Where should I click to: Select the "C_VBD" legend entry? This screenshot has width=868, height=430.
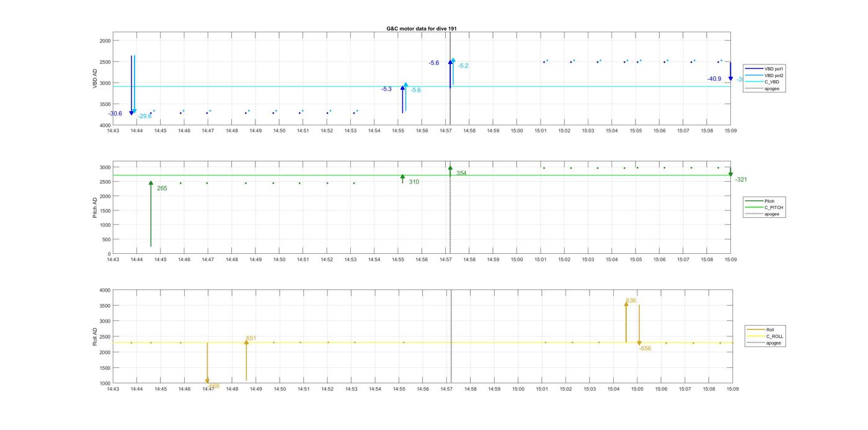tap(762, 82)
